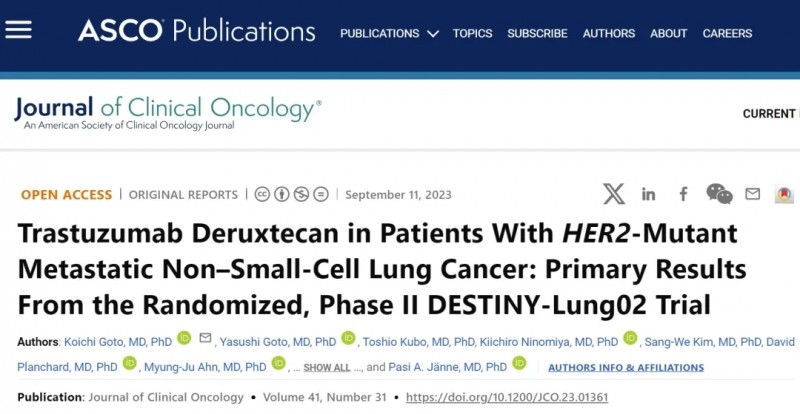Share article by email envelope icon

[753, 194]
